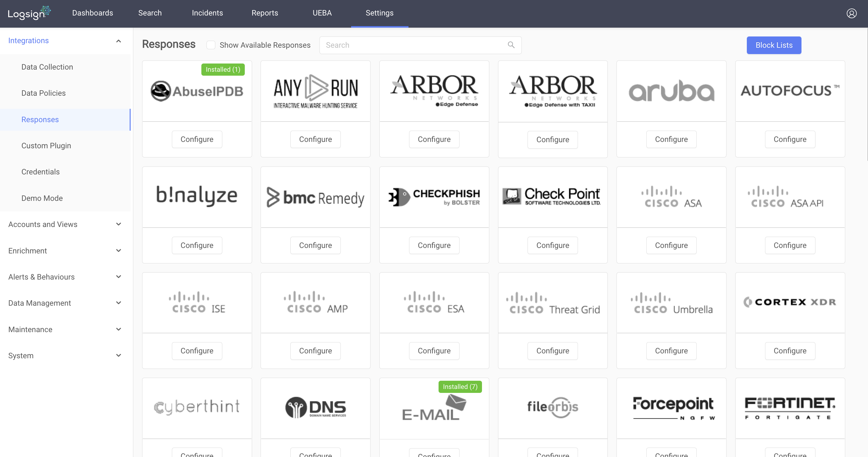The width and height of the screenshot is (868, 457).
Task: Click the fileorbis logo
Action: click(x=553, y=407)
